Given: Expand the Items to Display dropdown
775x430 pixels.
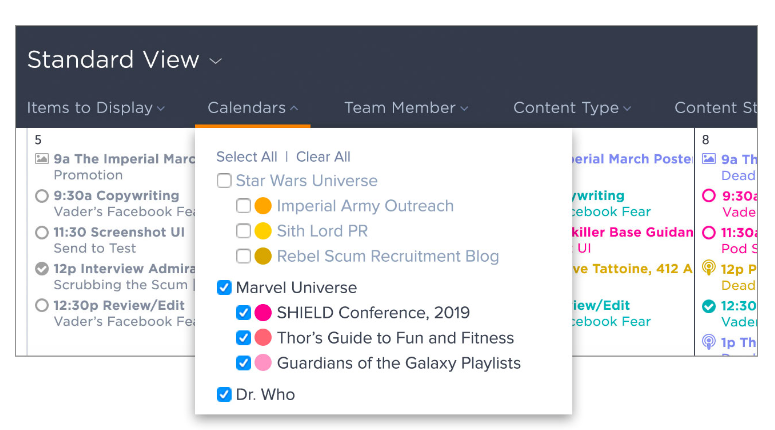Looking at the screenshot, I should [x=96, y=108].
